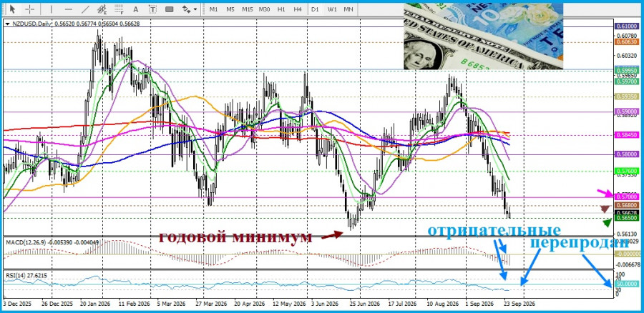644x313 pixels.
Task: Click the 0.58450 price level label
Action: click(x=626, y=135)
